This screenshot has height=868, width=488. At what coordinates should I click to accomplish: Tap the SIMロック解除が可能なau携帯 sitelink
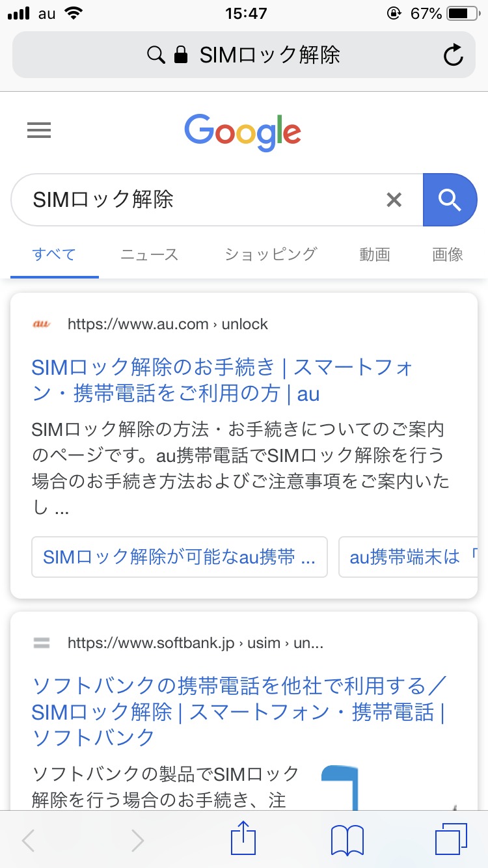point(179,557)
